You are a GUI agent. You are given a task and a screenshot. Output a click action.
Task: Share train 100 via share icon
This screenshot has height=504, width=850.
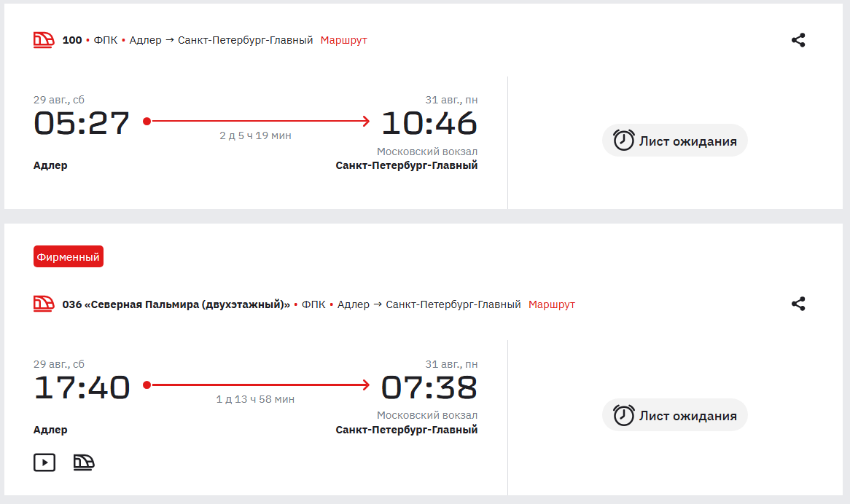click(x=798, y=40)
